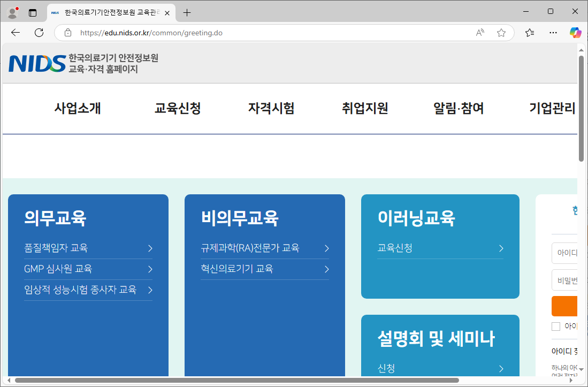Open 규제과학(RA)전문가 교육 via its arrow

326,248
